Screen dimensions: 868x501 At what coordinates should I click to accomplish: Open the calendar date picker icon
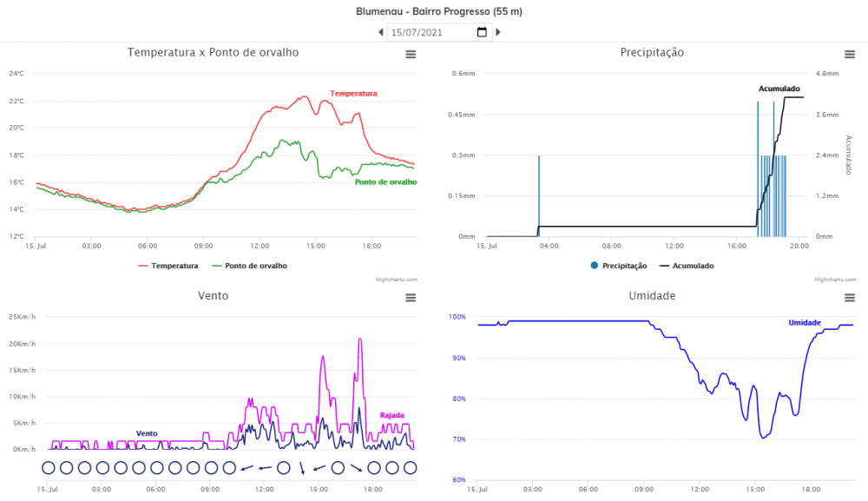pyautogui.click(x=483, y=32)
